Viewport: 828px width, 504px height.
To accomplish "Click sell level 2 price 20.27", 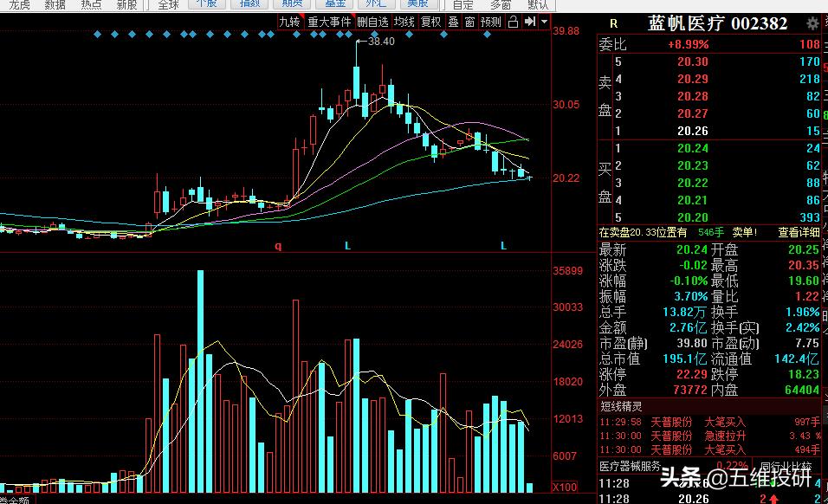I will (693, 114).
